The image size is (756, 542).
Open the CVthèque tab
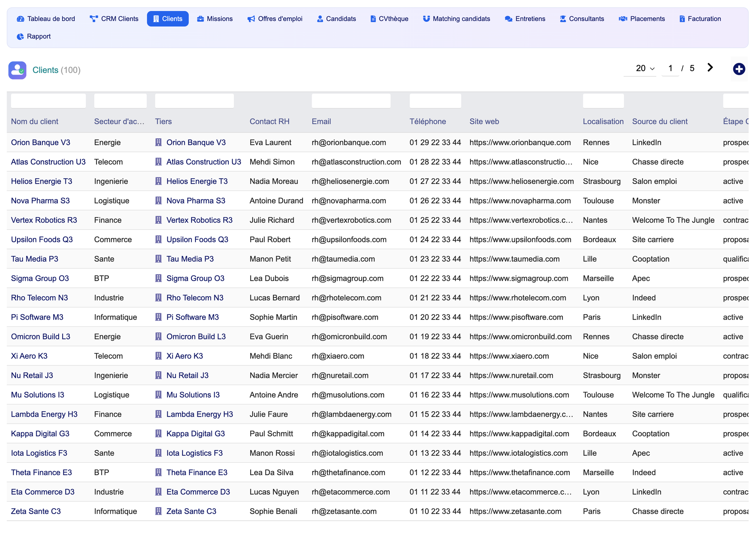point(389,19)
